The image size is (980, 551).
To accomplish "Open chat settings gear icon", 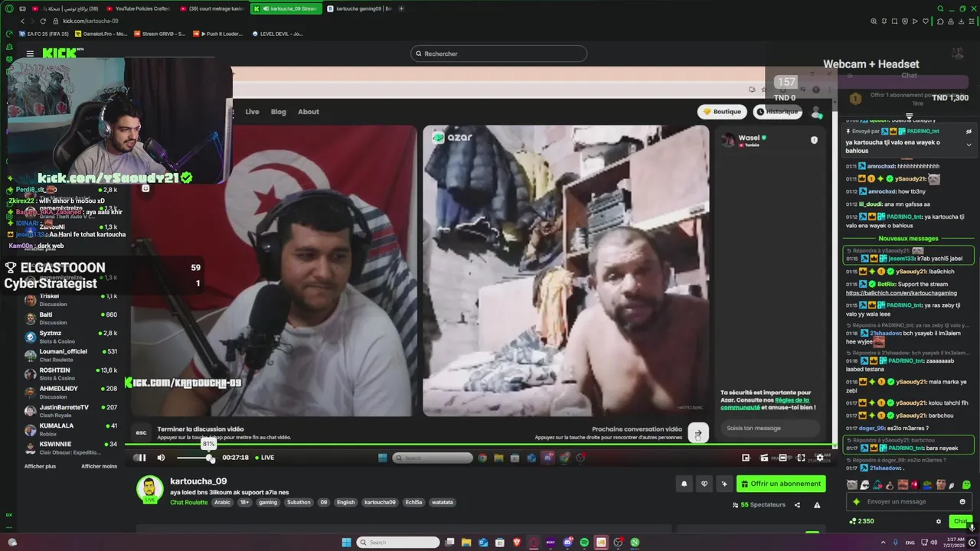I will click(x=939, y=521).
